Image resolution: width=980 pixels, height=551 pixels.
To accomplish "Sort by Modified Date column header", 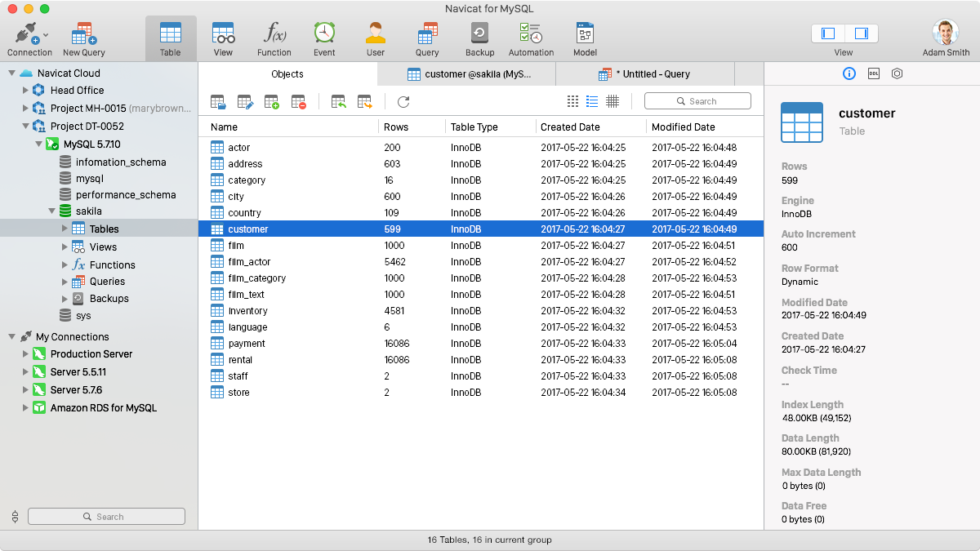I will (x=704, y=127).
